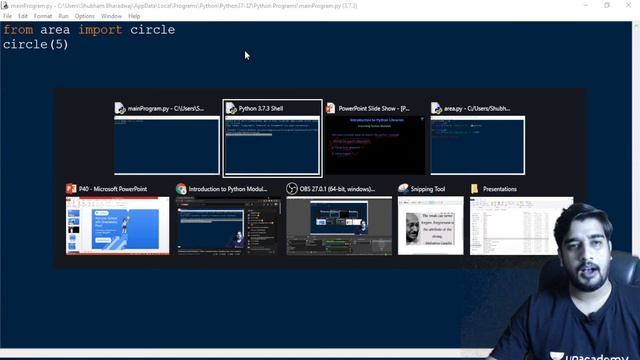Image resolution: width=640 pixels, height=360 pixels.
Task: Switch to the OBS 27.0.1 window thumbnail
Action: [x=339, y=226]
